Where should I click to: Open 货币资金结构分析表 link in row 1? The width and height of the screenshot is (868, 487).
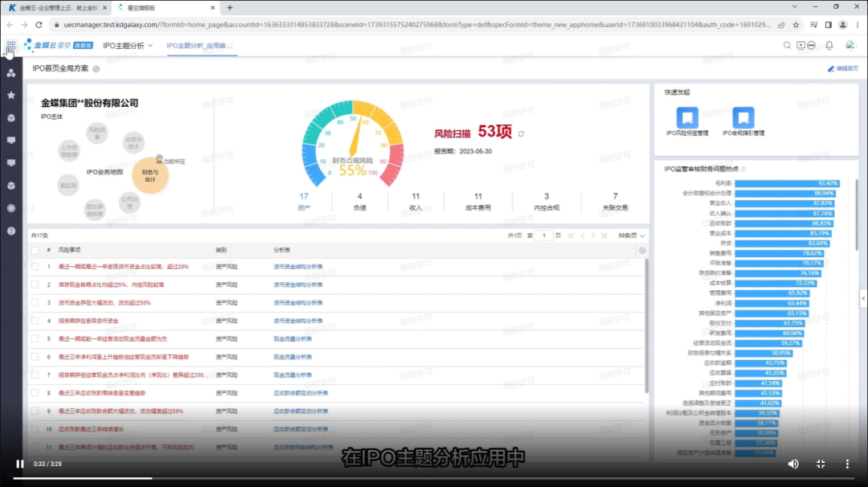click(298, 267)
